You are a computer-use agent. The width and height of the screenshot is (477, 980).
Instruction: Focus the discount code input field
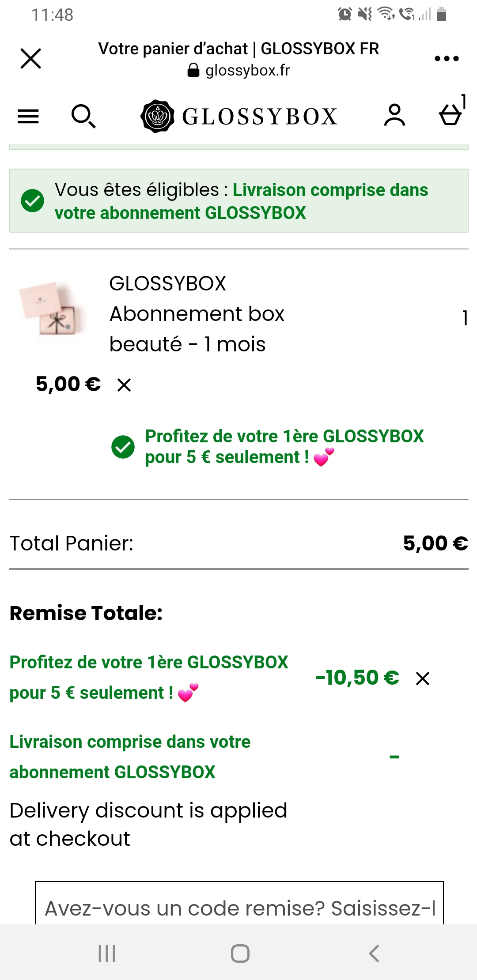click(239, 907)
